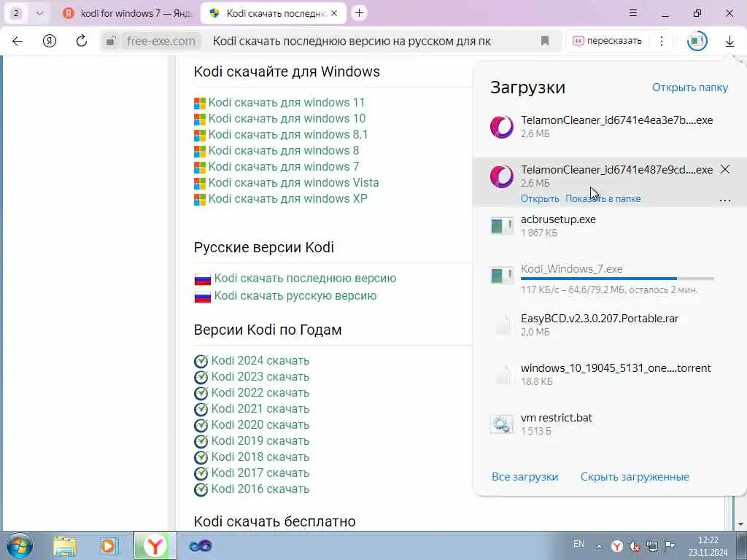Click the EN language indicator in tray
Viewport: 747px width, 560px height.
pos(578,544)
